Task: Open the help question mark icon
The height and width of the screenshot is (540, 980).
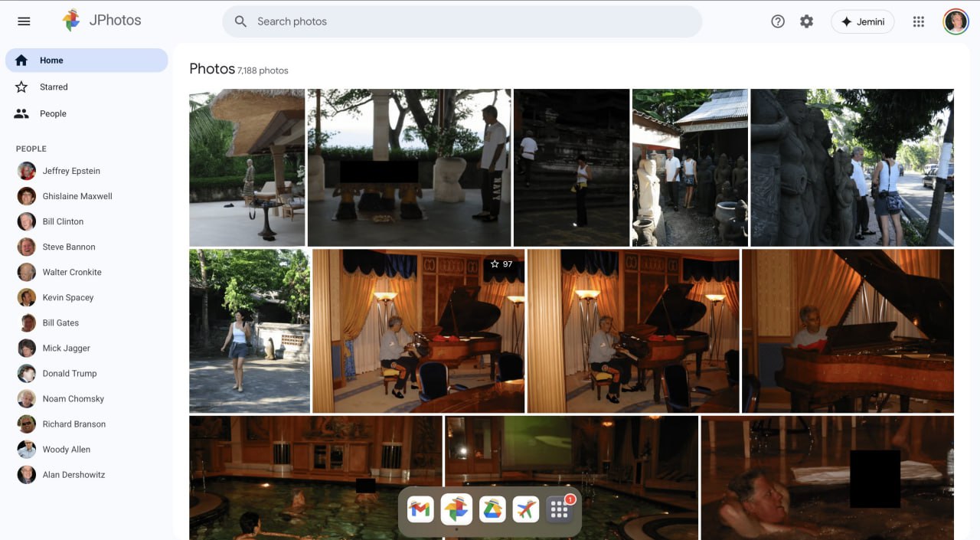Action: pyautogui.click(x=778, y=21)
